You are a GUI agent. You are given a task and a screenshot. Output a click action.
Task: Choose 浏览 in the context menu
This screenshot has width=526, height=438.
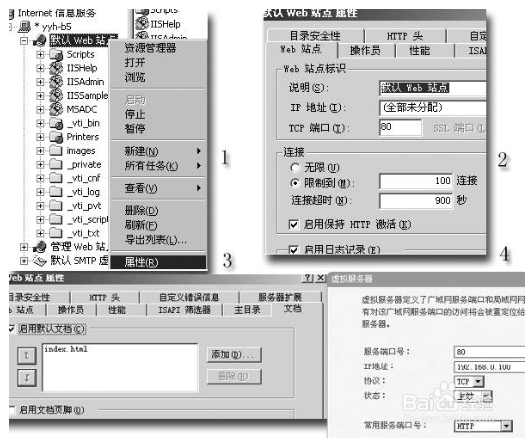158,77
